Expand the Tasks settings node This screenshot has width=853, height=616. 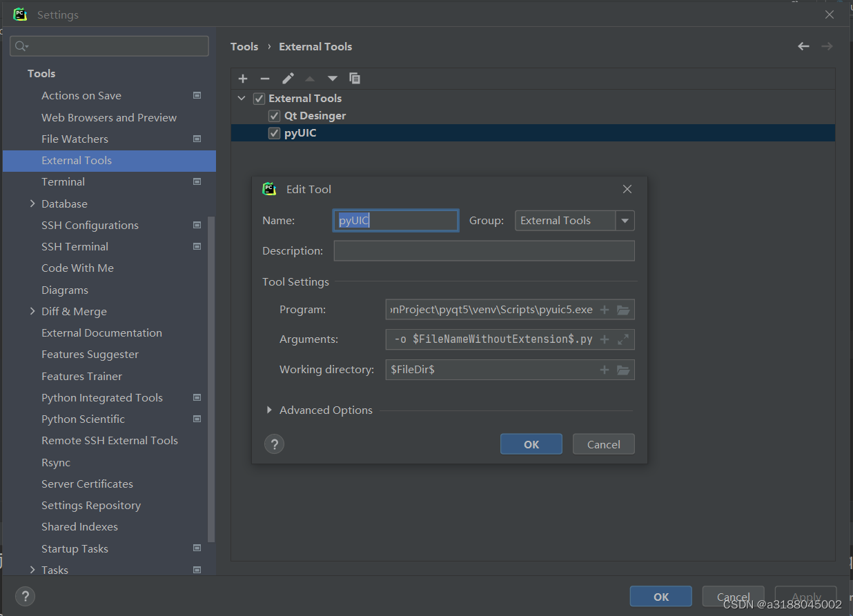pos(32,570)
